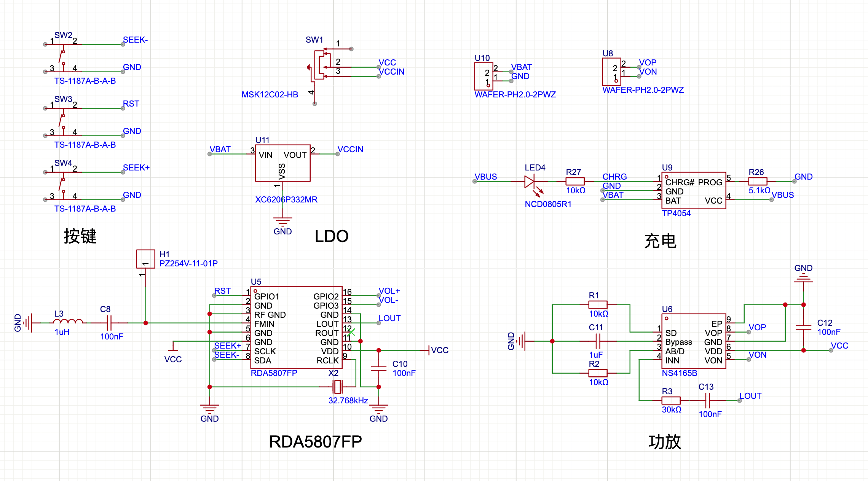Click the PZ254V-11-01P part name
868x481 pixels.
[188, 263]
